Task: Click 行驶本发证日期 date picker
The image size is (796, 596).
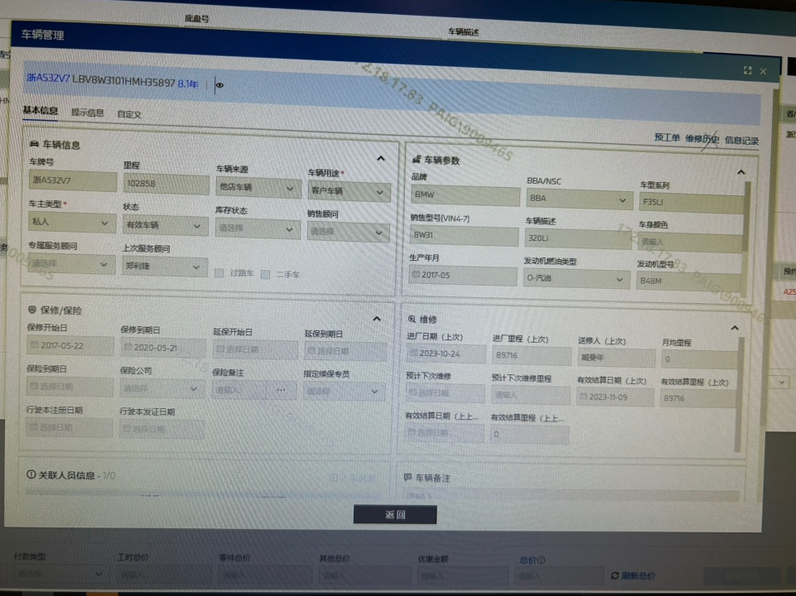Action: (162, 429)
